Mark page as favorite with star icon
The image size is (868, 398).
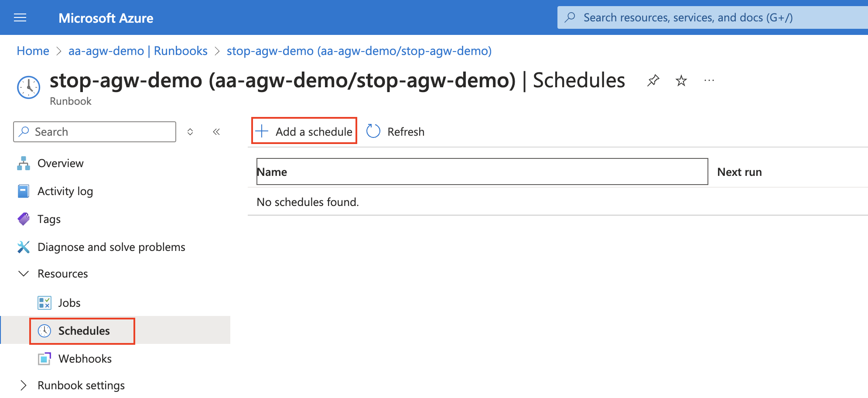pyautogui.click(x=681, y=80)
